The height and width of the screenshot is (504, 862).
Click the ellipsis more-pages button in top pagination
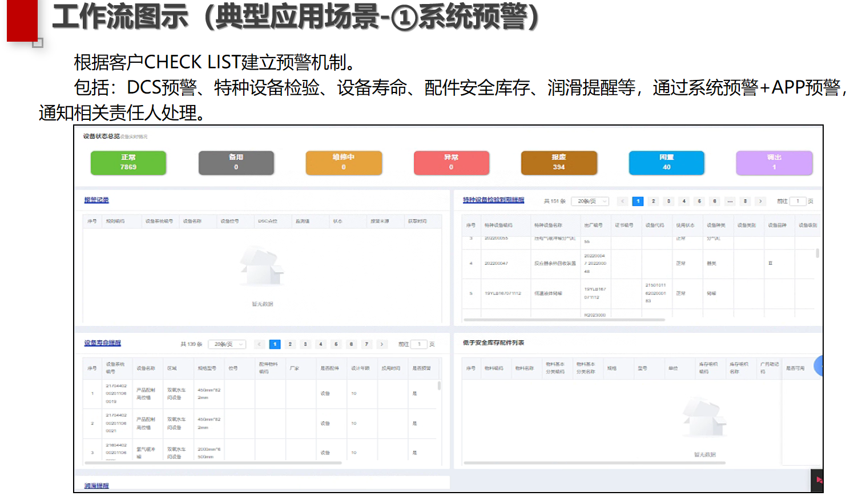[730, 201]
